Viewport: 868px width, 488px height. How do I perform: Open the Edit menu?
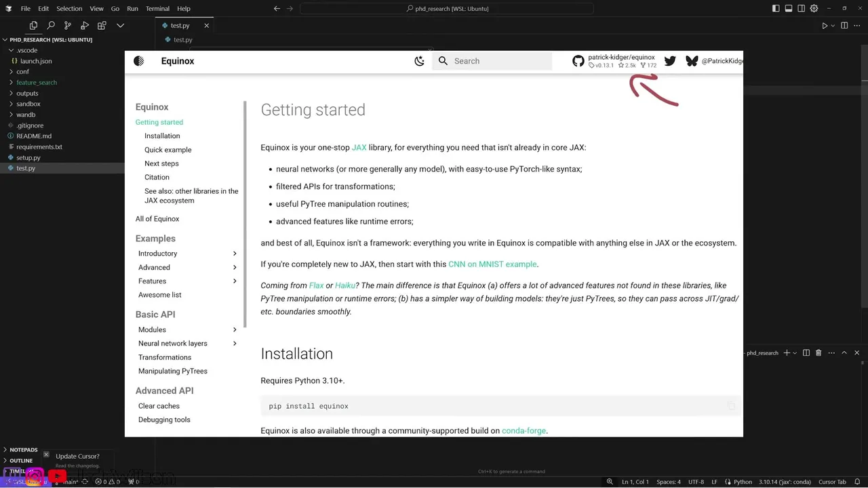point(43,9)
